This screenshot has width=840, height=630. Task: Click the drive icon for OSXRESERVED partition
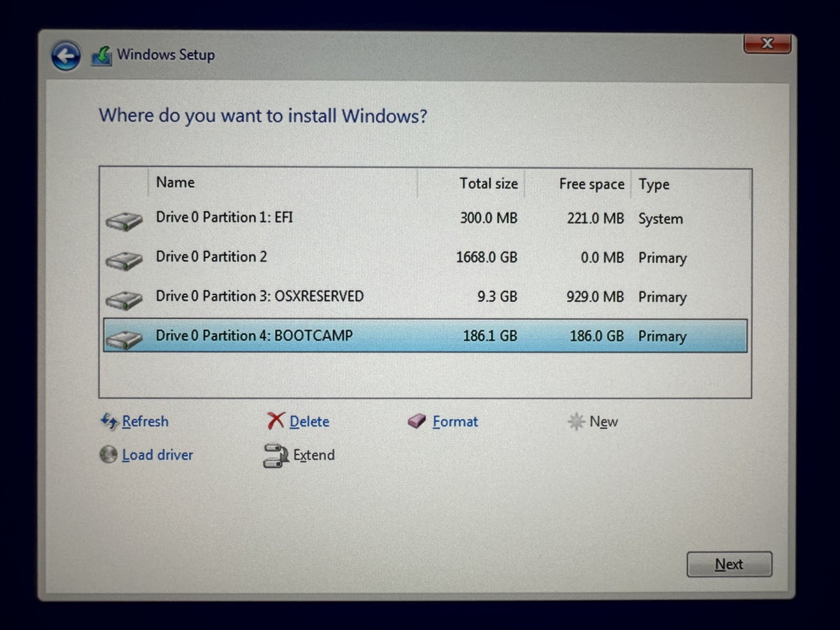(x=124, y=300)
